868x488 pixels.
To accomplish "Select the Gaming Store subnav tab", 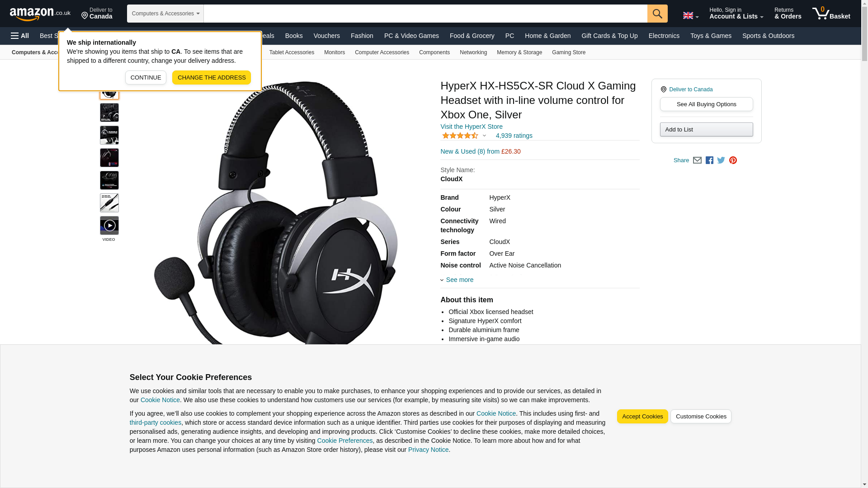I will [568, 52].
